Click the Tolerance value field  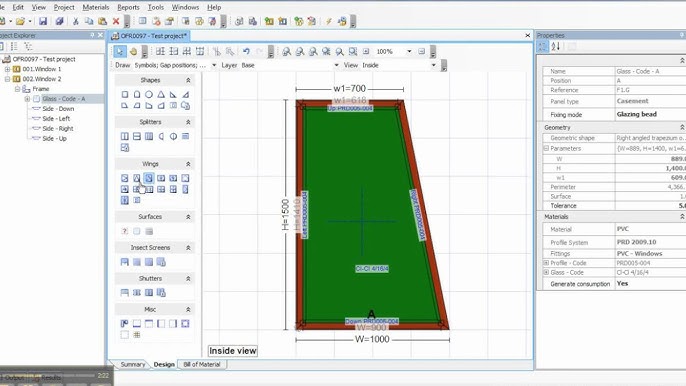click(650, 206)
